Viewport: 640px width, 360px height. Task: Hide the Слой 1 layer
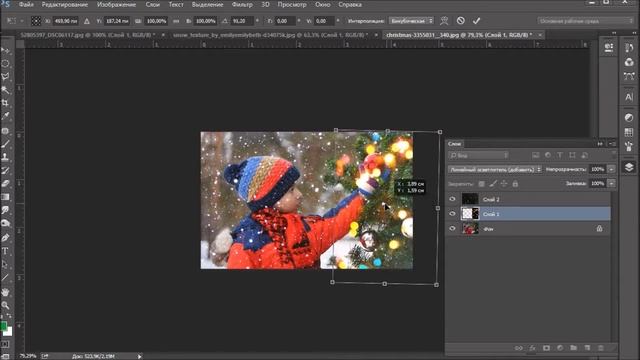click(452, 213)
